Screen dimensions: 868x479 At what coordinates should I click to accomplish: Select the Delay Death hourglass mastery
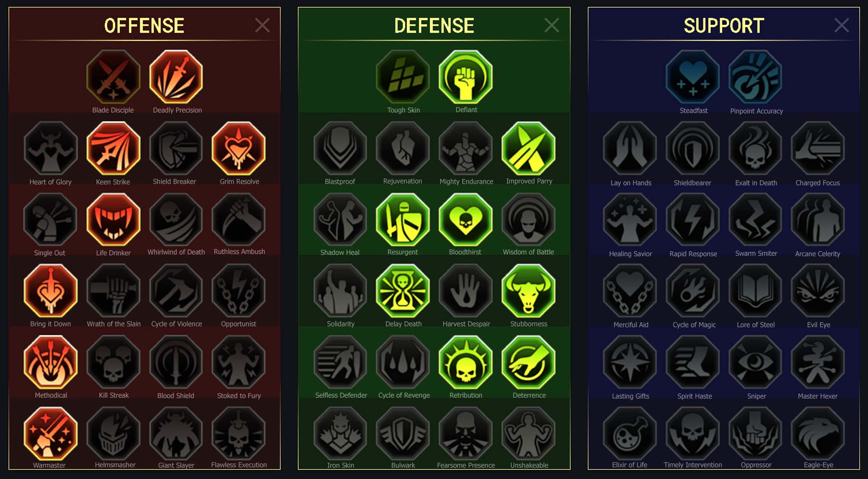tap(403, 291)
